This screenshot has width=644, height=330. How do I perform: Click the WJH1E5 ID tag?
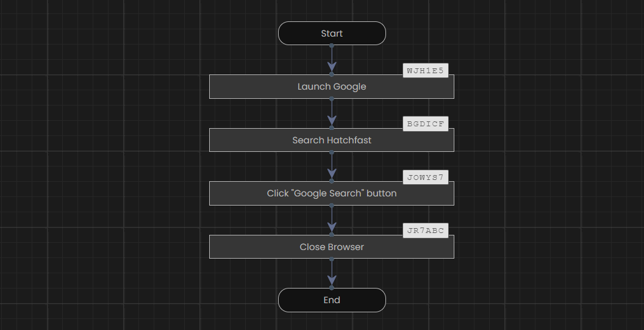point(426,71)
